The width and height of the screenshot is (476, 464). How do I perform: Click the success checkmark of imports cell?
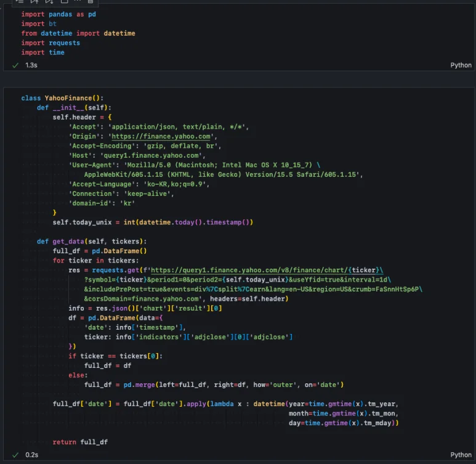click(x=15, y=65)
